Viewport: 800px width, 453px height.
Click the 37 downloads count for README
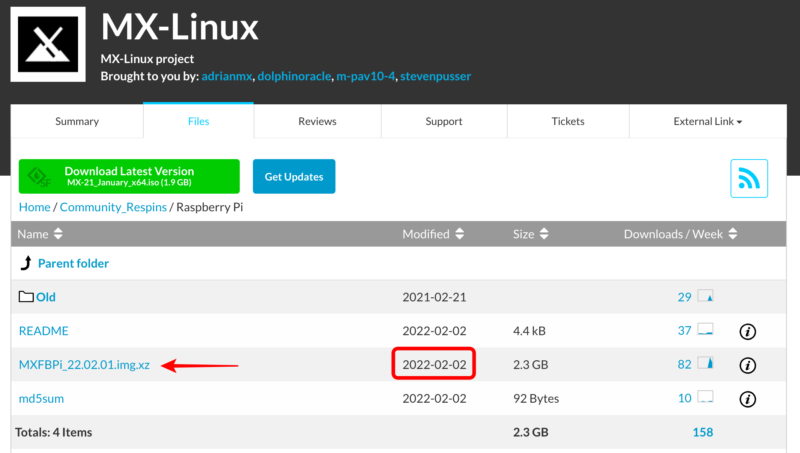684,331
